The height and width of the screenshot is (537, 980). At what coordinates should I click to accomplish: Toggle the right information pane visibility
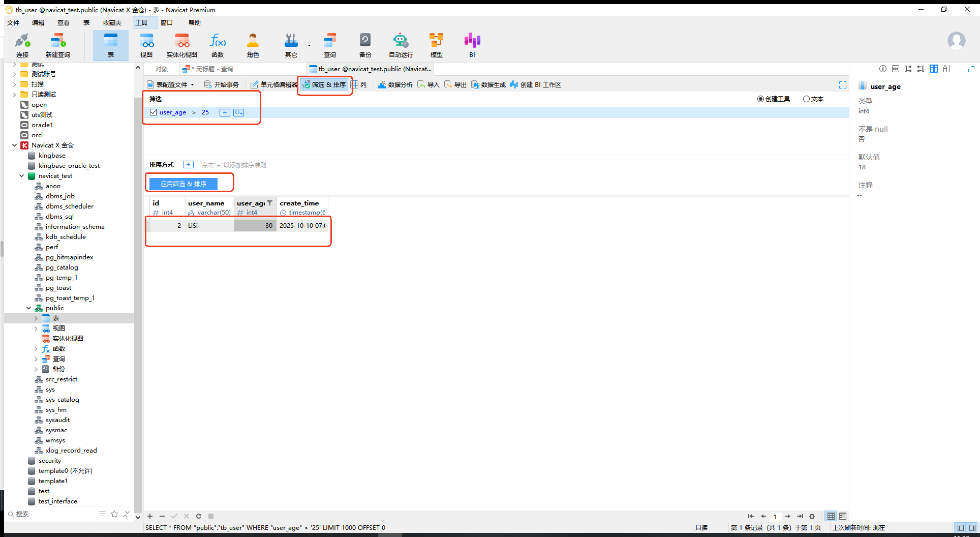(x=972, y=528)
